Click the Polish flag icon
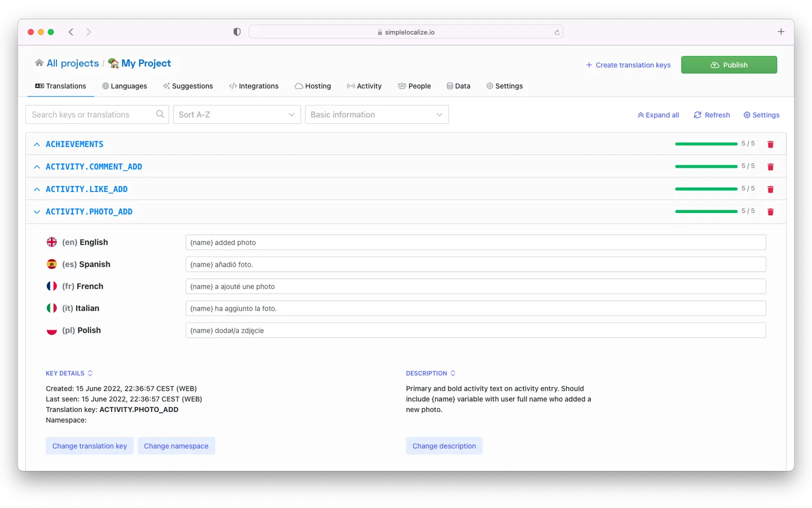The height and width of the screenshot is (508, 812). pos(52,330)
